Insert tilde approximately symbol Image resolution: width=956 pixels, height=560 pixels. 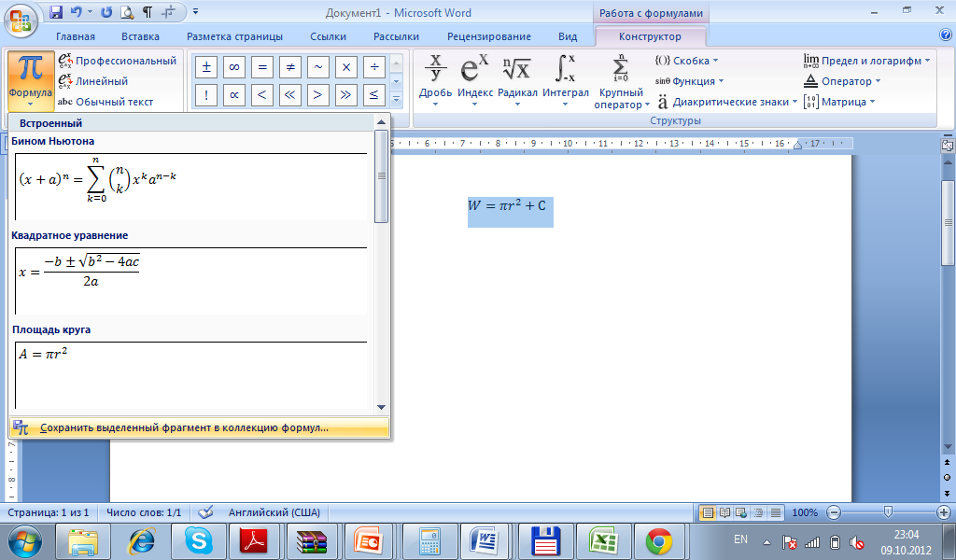(318, 67)
